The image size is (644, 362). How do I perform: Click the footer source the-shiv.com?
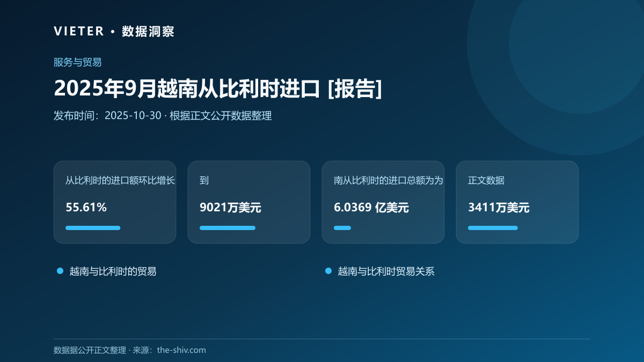(181, 350)
